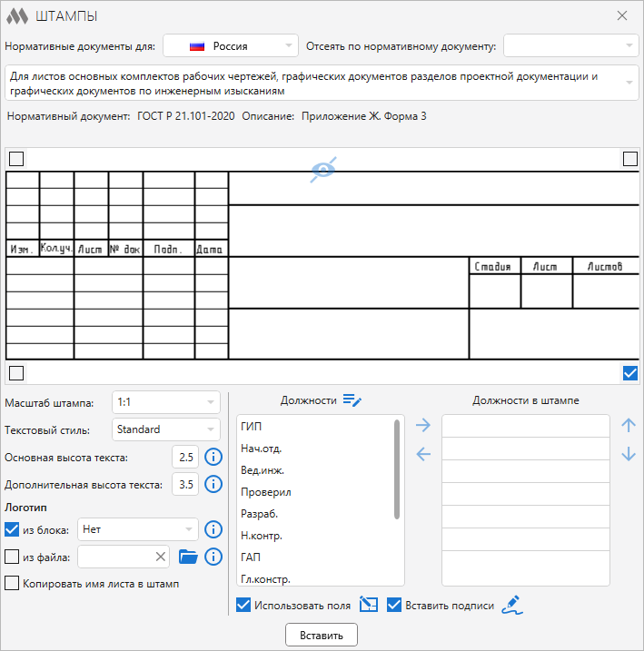
Task: Open 'Масштаб штампа' dropdown showing 1:1
Action: click(x=165, y=402)
